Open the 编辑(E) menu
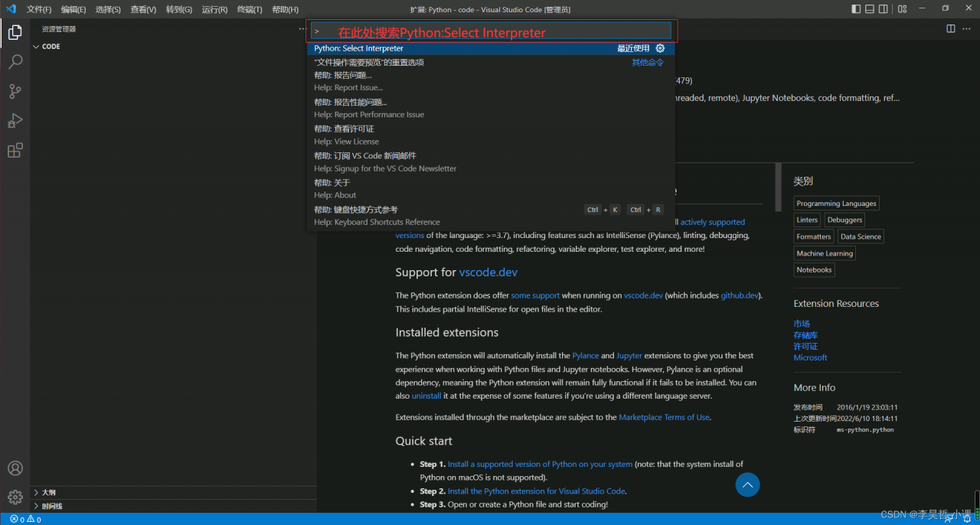The image size is (980, 525). click(x=73, y=9)
